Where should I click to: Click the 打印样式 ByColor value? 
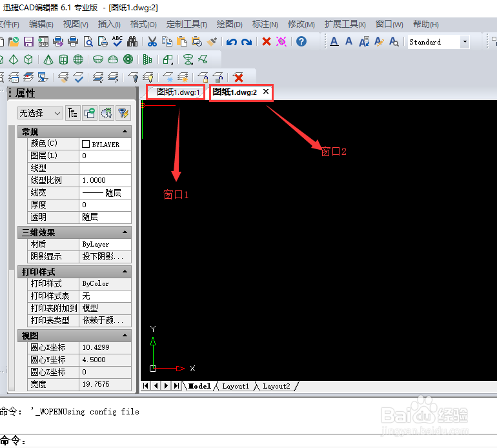[105, 284]
